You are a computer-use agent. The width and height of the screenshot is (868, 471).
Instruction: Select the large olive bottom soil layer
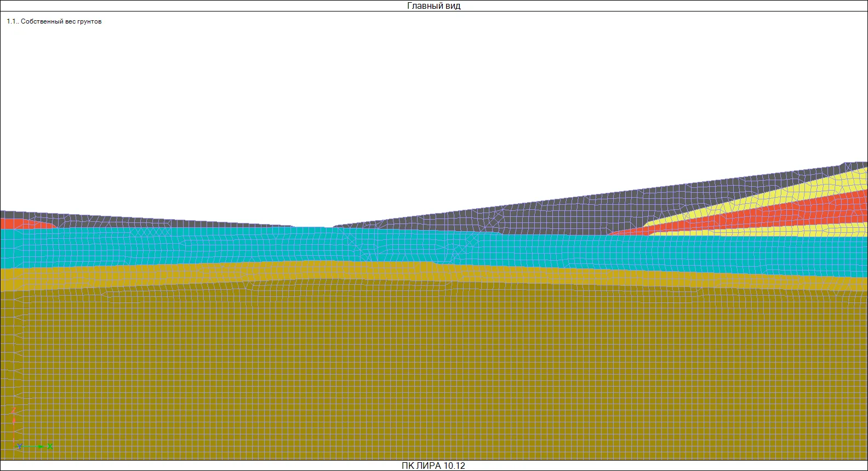(433, 372)
